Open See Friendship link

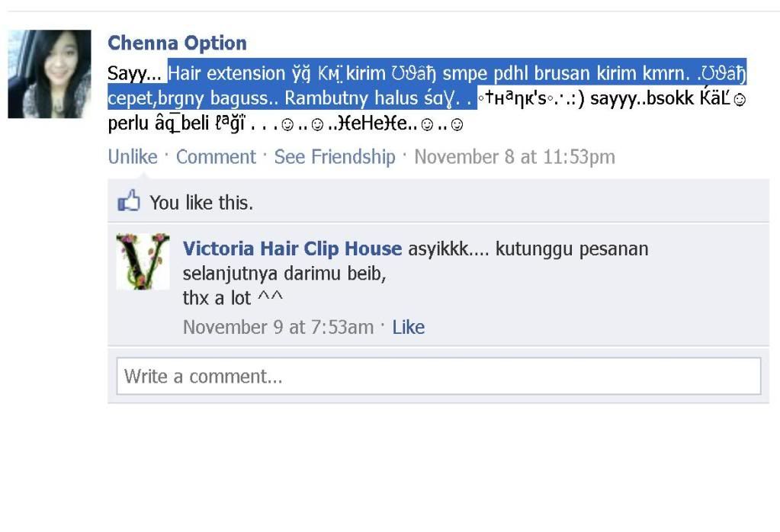click(x=335, y=156)
